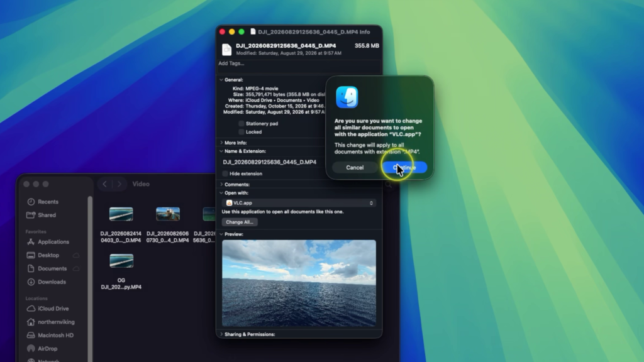Screen dimensions: 644x362
Task: Collapse the Name & Extension section
Action: tap(221, 151)
